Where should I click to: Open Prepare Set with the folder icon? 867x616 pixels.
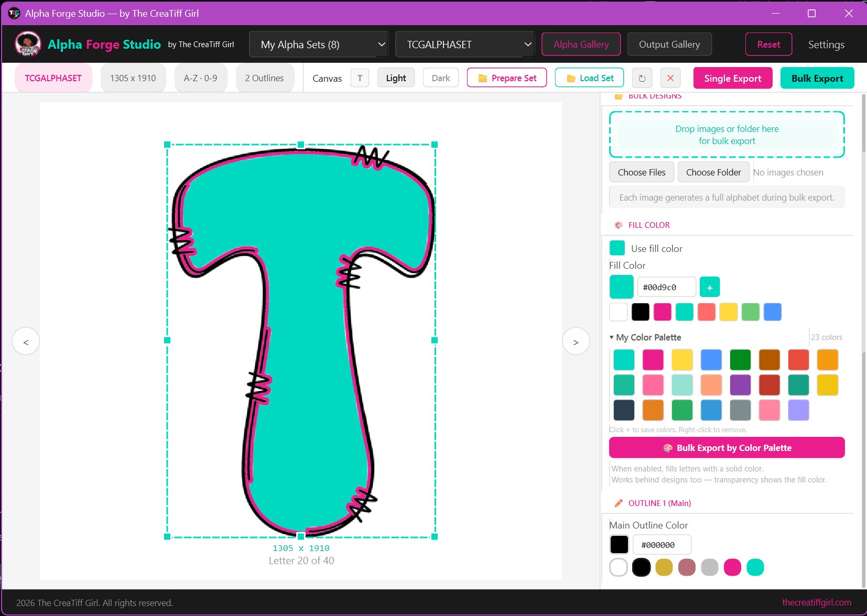[x=482, y=78]
